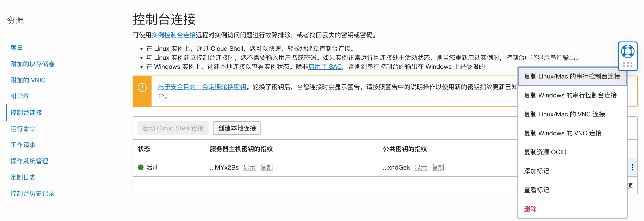Choose 复制 Windows 的 VNC 连接 option
The height and width of the screenshot is (221, 644).
(563, 133)
